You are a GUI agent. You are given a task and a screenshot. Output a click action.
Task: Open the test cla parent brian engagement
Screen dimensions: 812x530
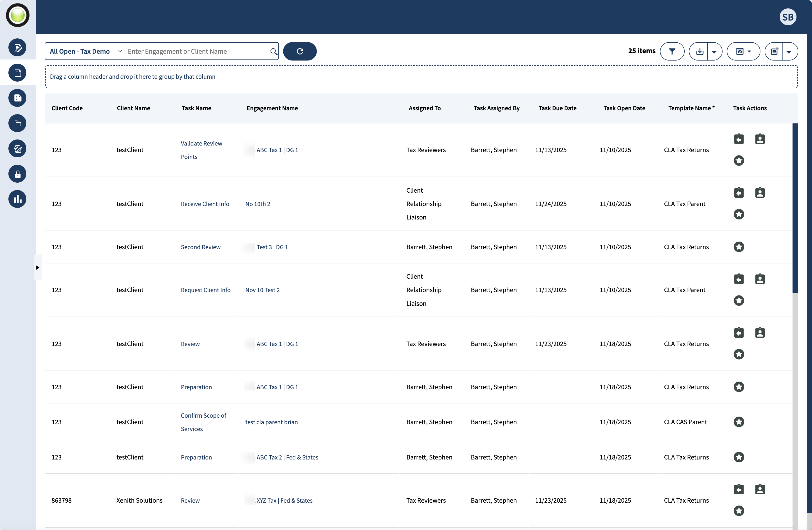click(x=271, y=422)
